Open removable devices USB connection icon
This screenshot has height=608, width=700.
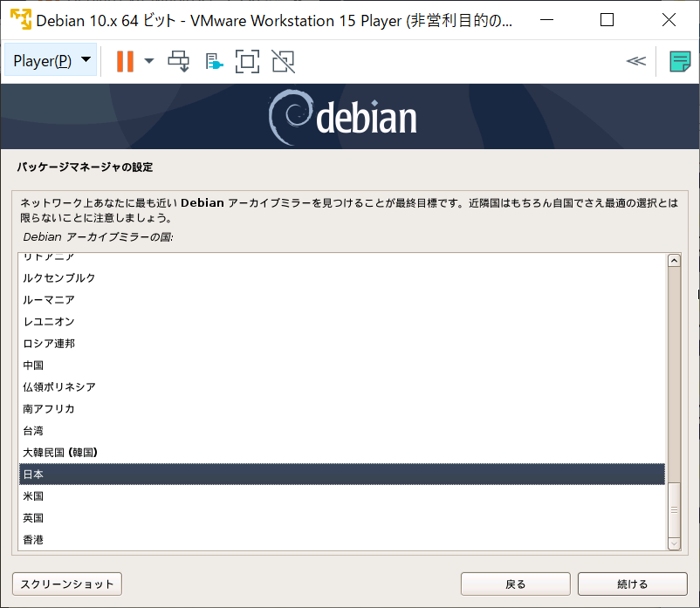point(214,62)
